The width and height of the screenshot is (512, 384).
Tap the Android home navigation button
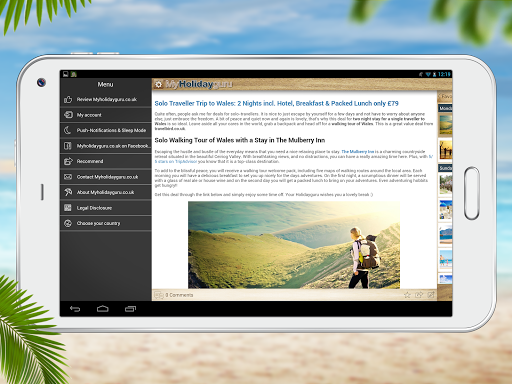point(103,309)
